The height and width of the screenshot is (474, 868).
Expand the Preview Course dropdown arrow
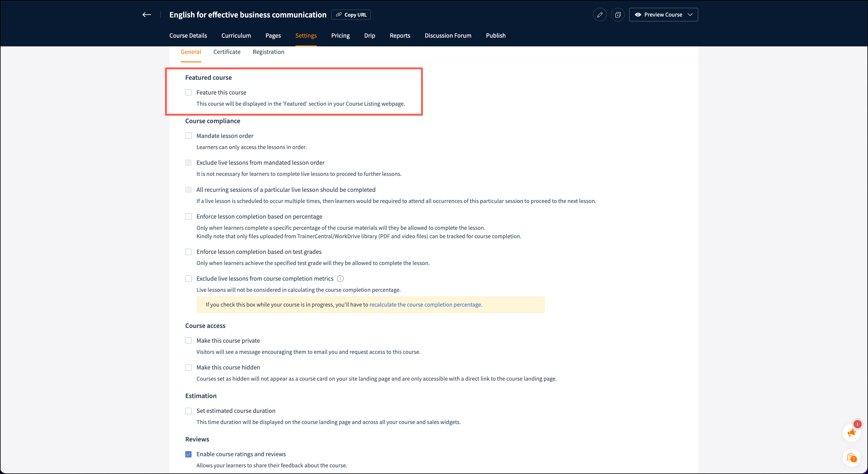pyautogui.click(x=690, y=15)
